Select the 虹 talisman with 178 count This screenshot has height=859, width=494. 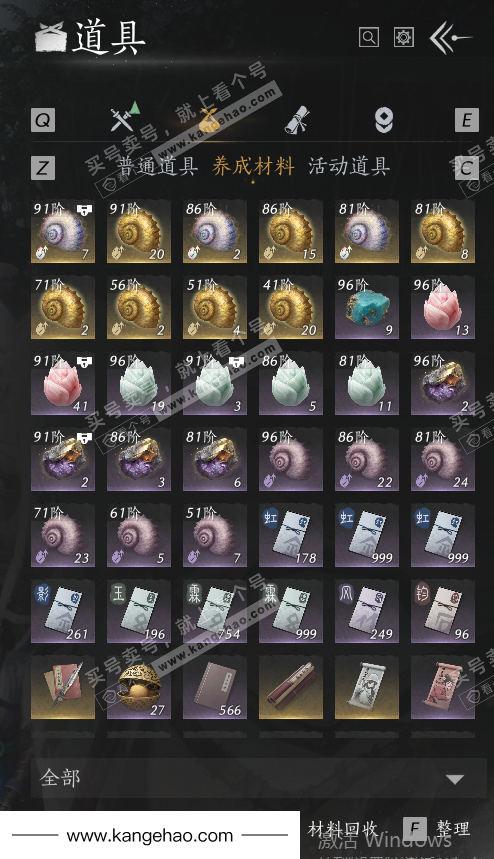coord(291,535)
